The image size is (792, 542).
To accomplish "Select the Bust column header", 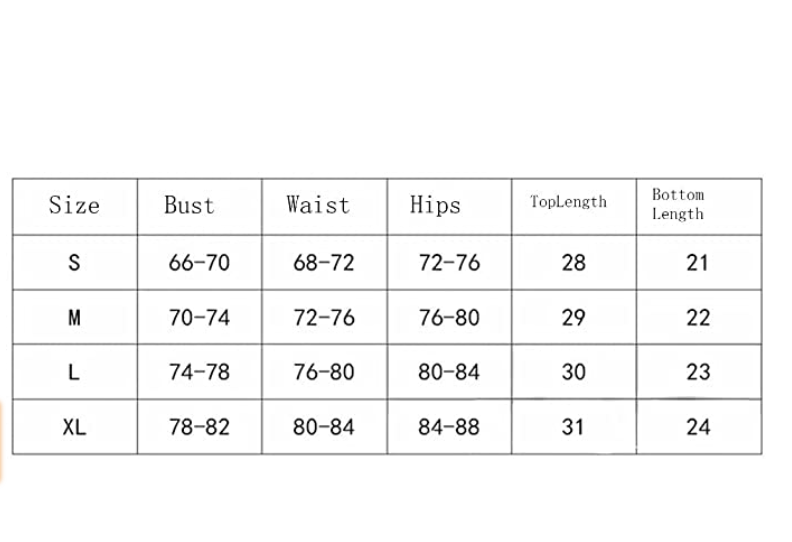I will pos(189,206).
